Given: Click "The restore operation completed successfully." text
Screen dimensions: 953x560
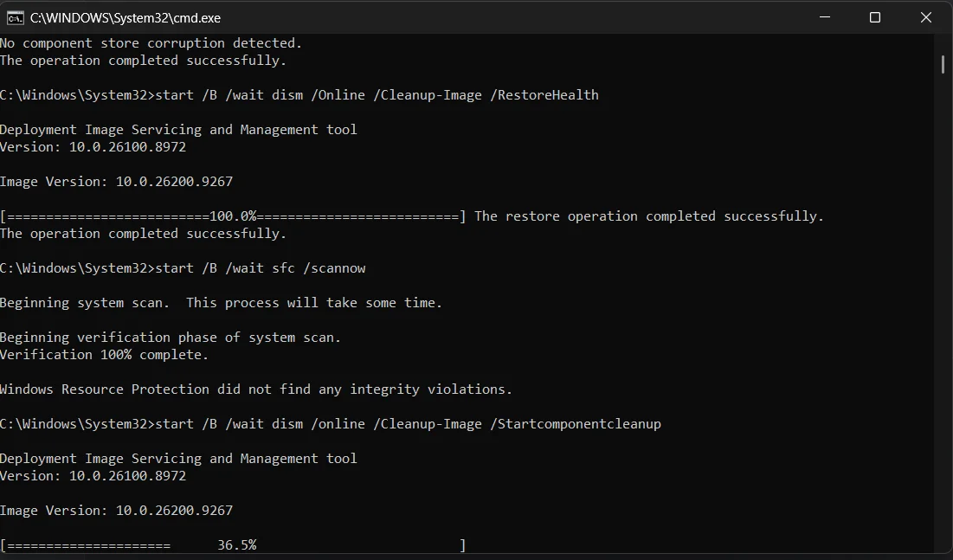Looking at the screenshot, I should pos(649,216).
